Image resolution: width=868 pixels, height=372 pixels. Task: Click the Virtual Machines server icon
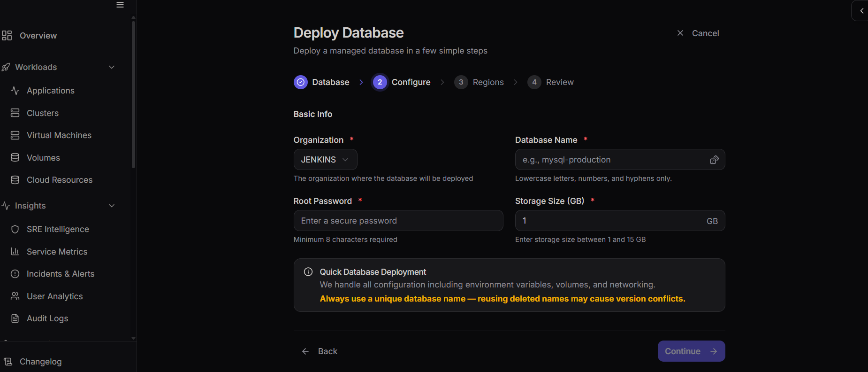point(15,135)
